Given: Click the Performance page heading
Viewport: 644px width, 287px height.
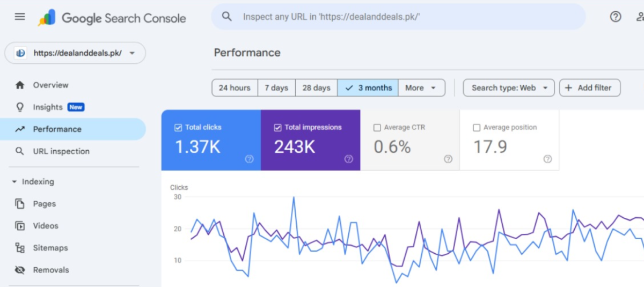Looking at the screenshot, I should point(247,53).
